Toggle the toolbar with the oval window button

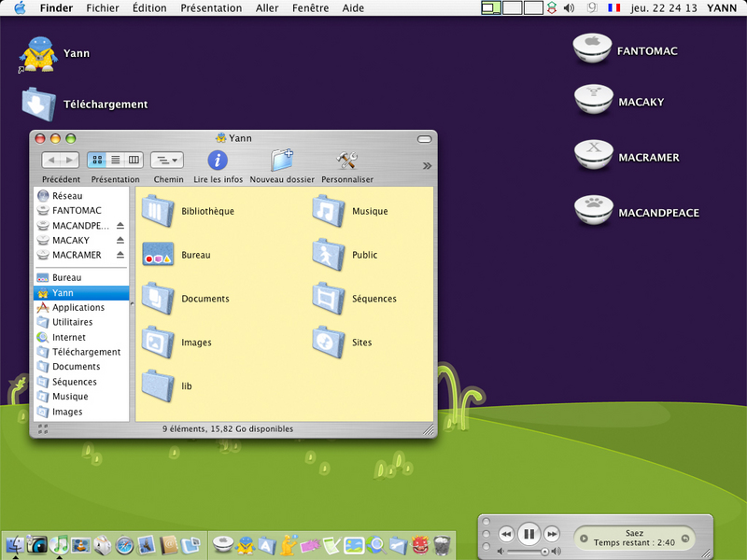pos(424,139)
